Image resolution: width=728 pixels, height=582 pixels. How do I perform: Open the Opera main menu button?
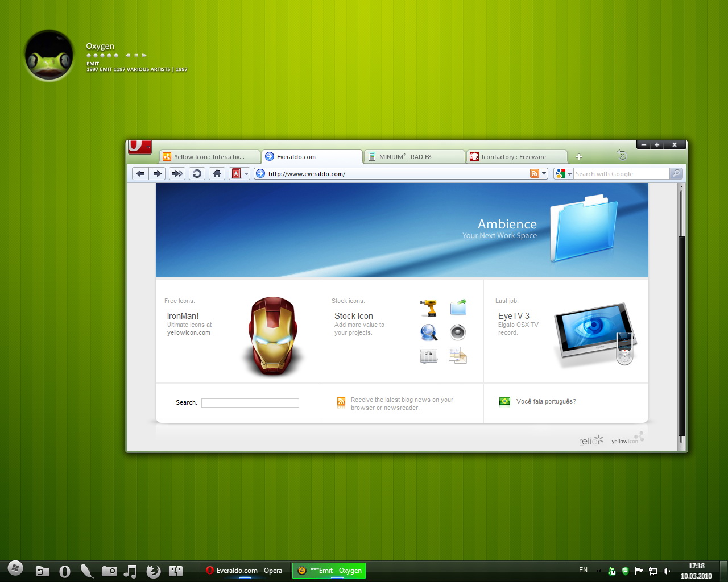139,147
